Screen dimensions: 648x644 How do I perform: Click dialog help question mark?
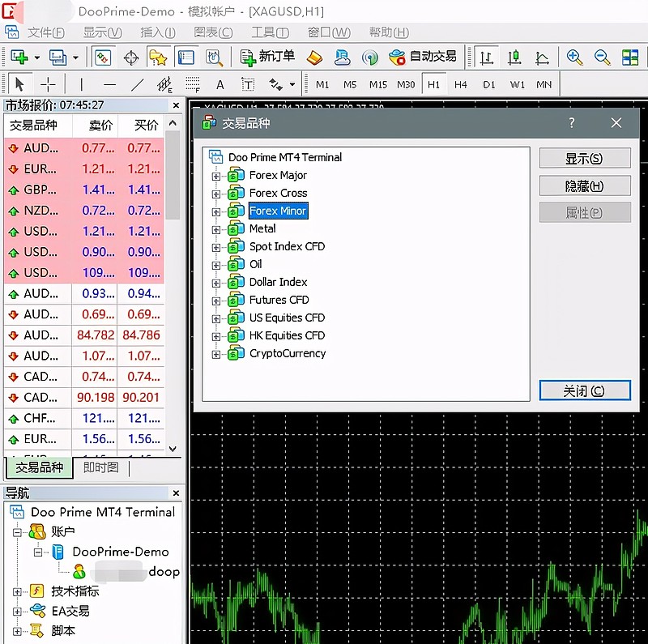tap(572, 123)
